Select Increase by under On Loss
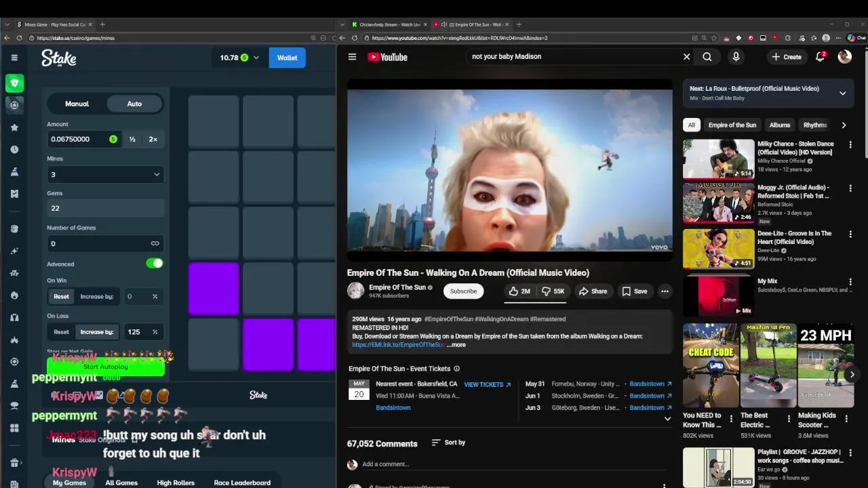The image size is (868, 488). click(x=97, y=331)
